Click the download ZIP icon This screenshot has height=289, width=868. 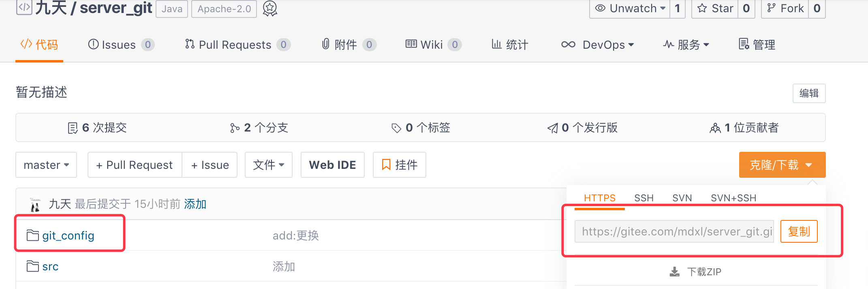point(675,272)
